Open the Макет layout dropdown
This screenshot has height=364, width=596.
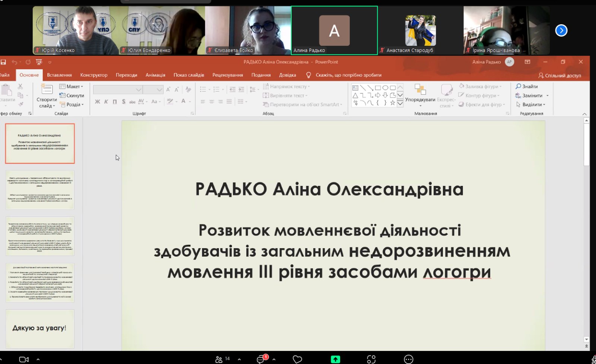click(72, 86)
